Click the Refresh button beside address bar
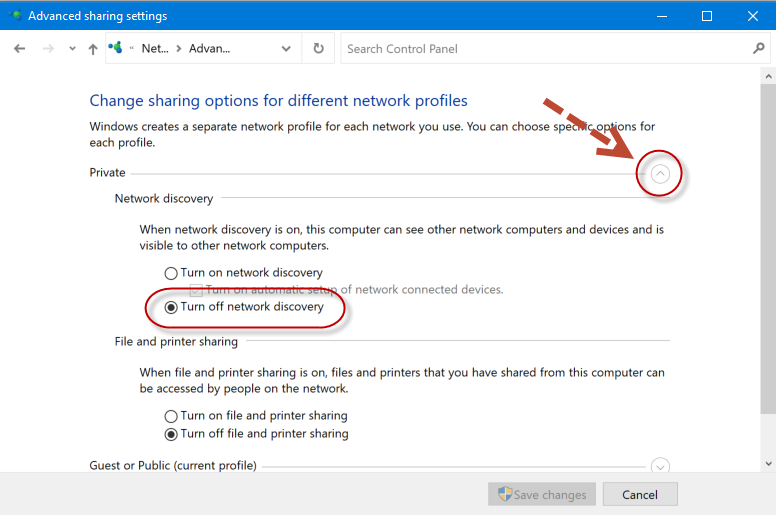Image resolution: width=776 pixels, height=515 pixels. coord(318,48)
